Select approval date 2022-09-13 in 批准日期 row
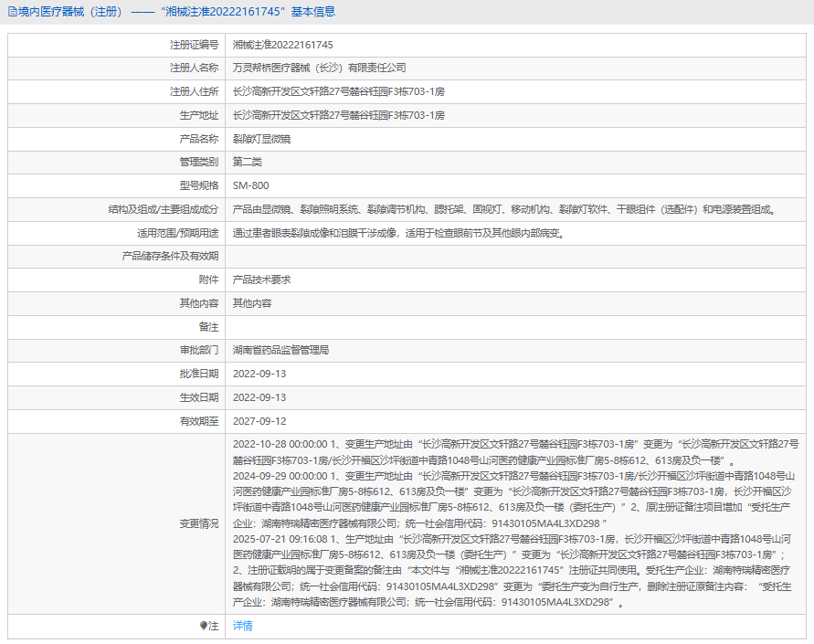This screenshot has height=644, width=814. tap(259, 375)
